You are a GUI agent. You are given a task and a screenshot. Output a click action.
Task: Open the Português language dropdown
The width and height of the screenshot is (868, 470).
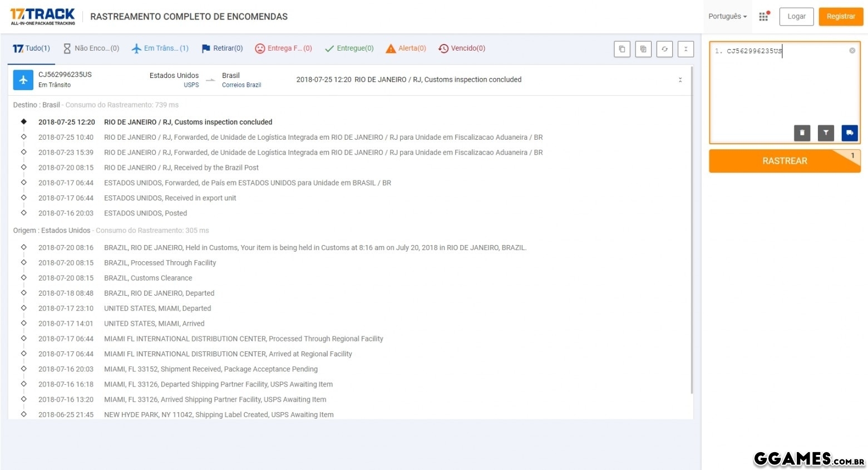click(x=727, y=17)
